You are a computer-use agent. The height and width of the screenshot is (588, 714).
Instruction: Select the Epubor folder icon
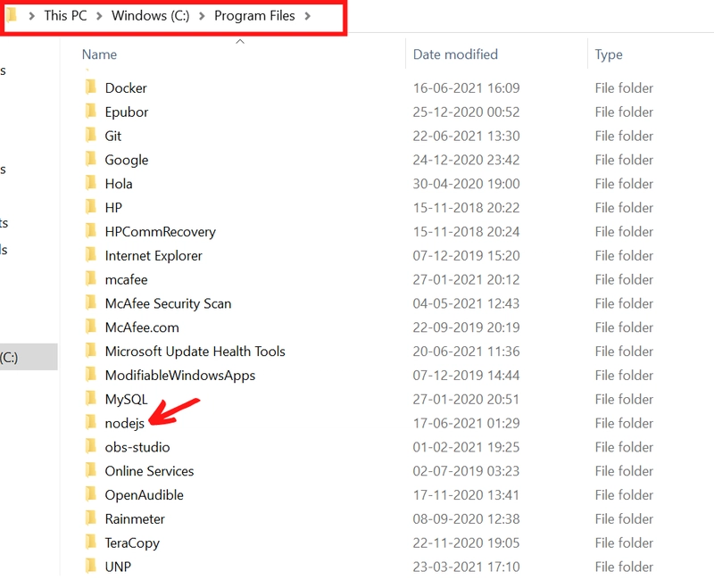coord(91,111)
